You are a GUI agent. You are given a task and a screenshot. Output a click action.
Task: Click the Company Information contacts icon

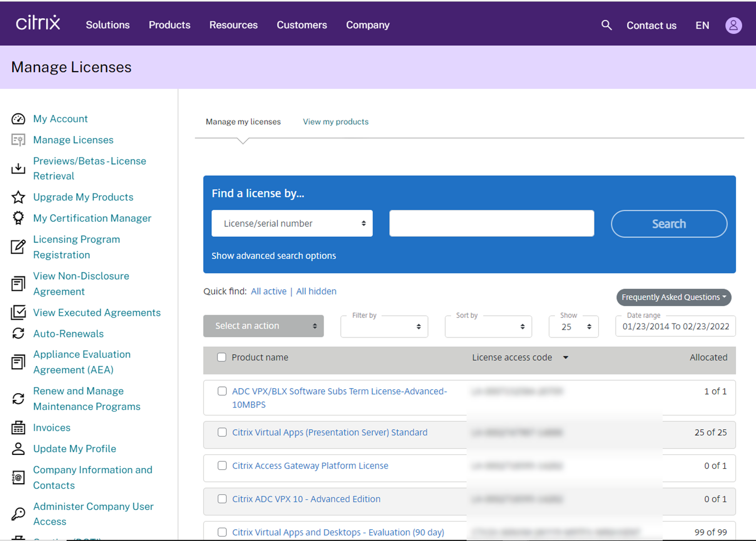18,477
